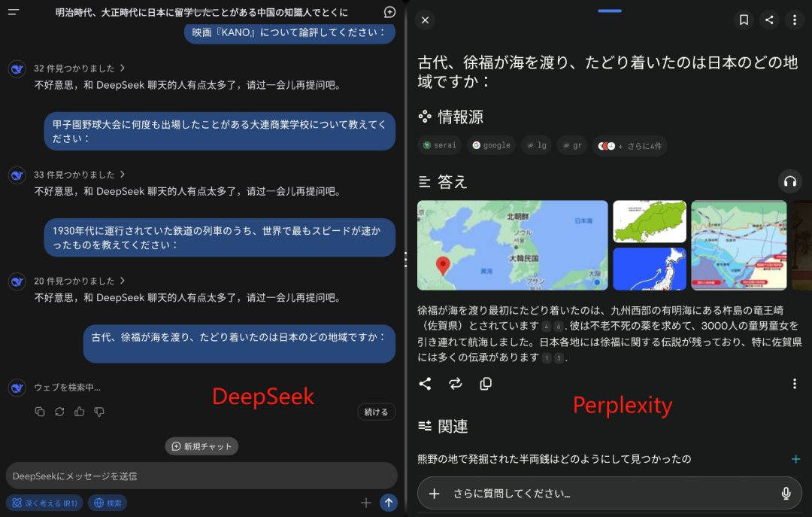812x517 pixels.
Task: Rewrite the Perplexity answer
Action: [x=455, y=384]
